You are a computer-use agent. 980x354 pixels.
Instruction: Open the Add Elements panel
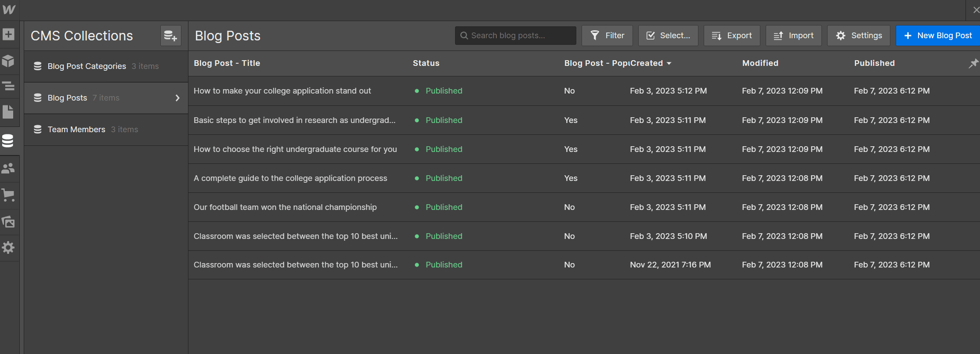(8, 34)
